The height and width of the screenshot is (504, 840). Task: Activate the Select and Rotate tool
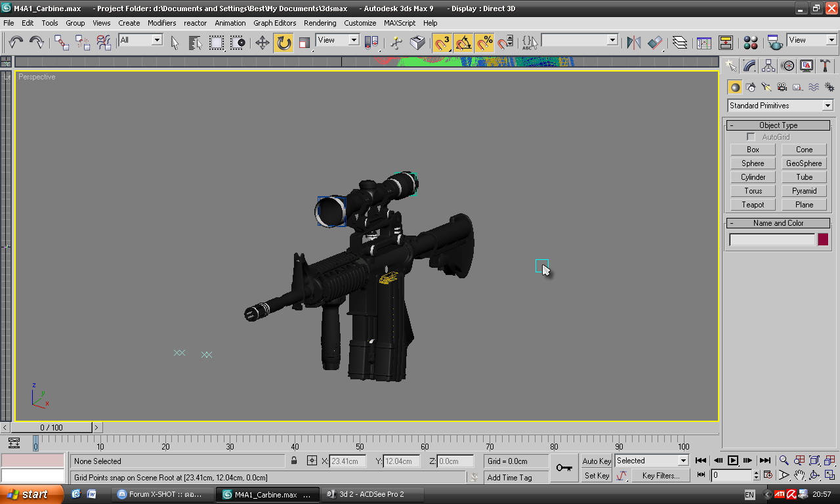(x=283, y=43)
